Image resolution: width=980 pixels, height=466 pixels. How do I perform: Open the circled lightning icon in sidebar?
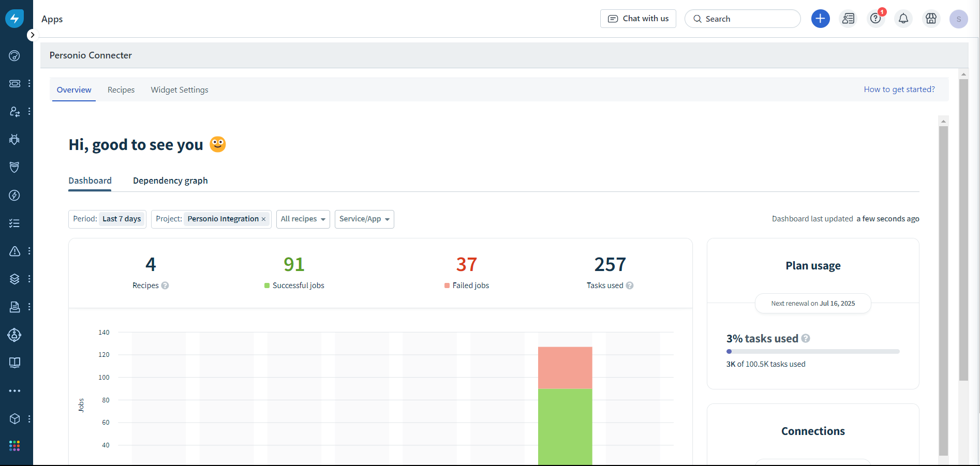pos(14,195)
